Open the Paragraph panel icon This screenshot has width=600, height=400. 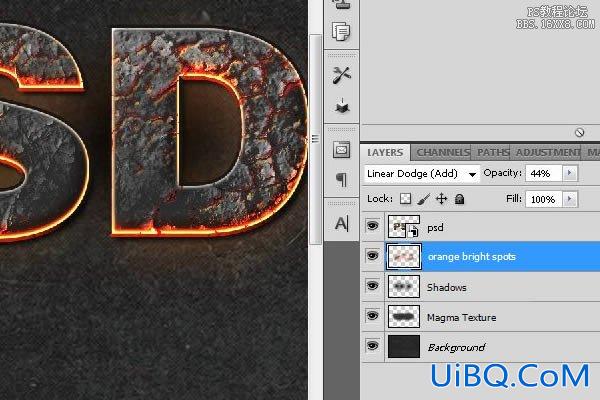click(341, 179)
